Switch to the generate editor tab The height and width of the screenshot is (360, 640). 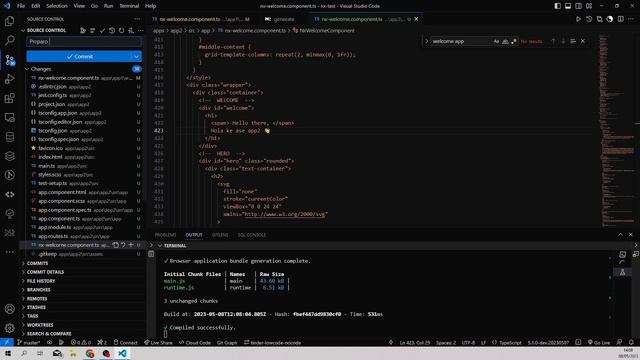pos(280,19)
